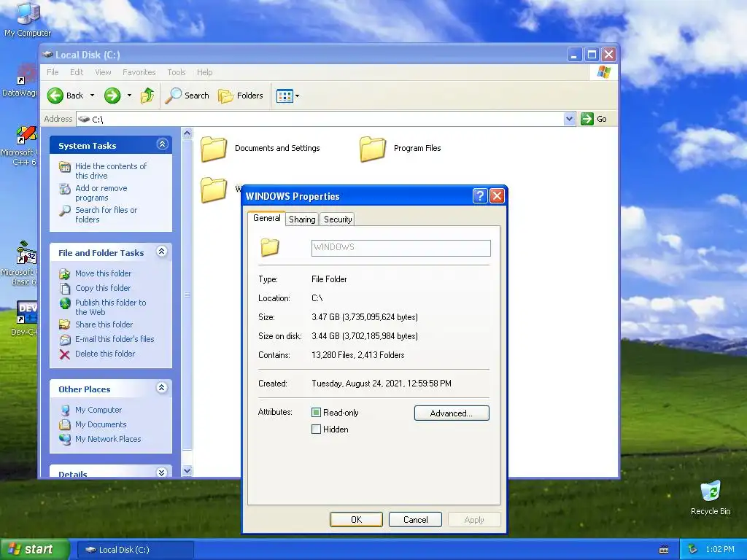Click the task pane scroll up arrow
This screenshot has height=560, width=747.
187,133
